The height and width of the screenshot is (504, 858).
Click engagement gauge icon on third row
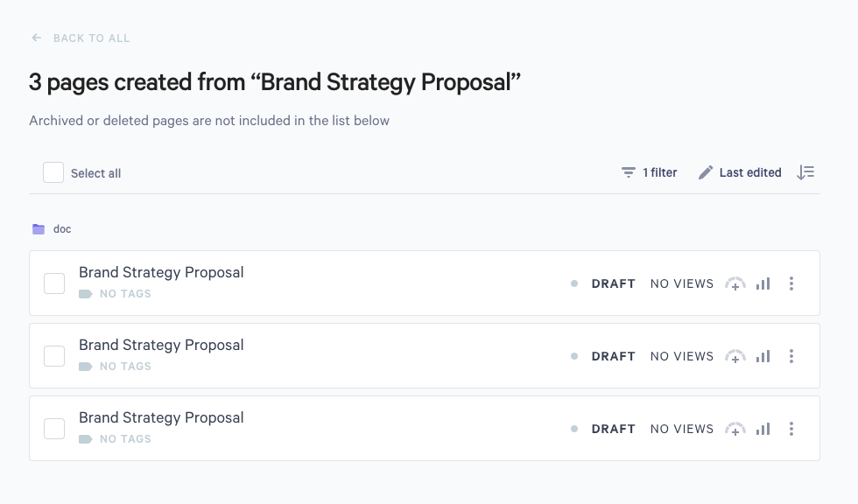tap(735, 429)
